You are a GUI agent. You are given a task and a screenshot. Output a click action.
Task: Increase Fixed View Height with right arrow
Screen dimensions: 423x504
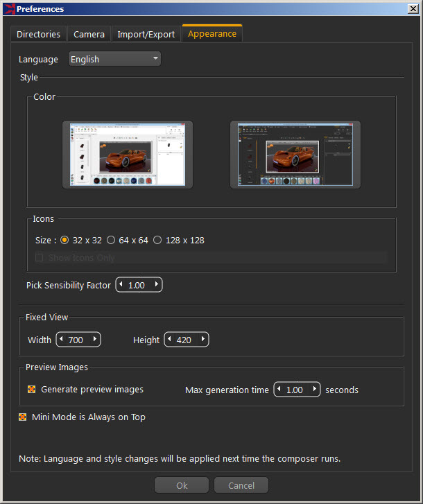203,339
